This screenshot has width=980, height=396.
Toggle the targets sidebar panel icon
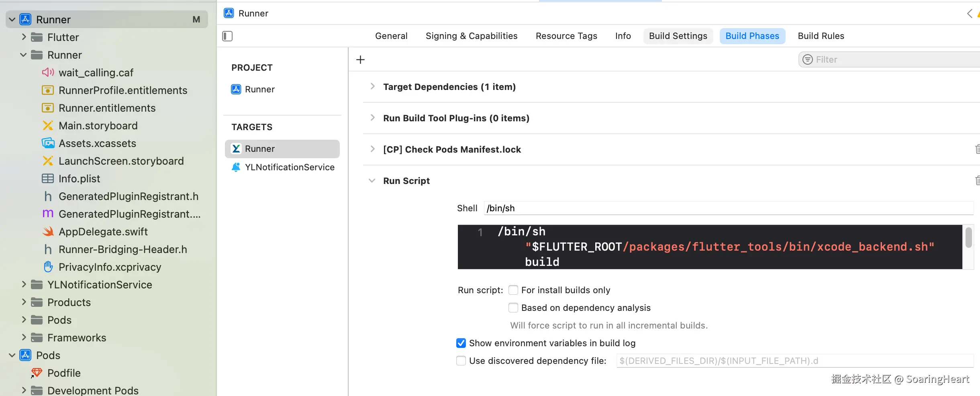pyautogui.click(x=227, y=36)
